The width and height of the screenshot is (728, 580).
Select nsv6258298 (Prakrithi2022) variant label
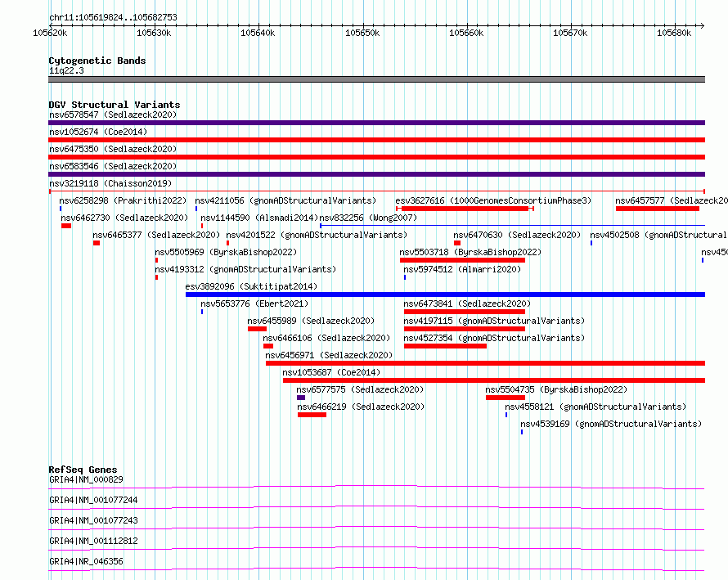pyautogui.click(x=123, y=200)
